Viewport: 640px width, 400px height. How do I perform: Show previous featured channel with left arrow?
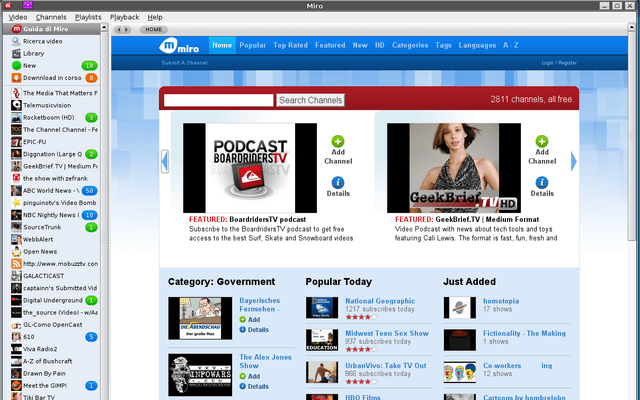point(164,162)
